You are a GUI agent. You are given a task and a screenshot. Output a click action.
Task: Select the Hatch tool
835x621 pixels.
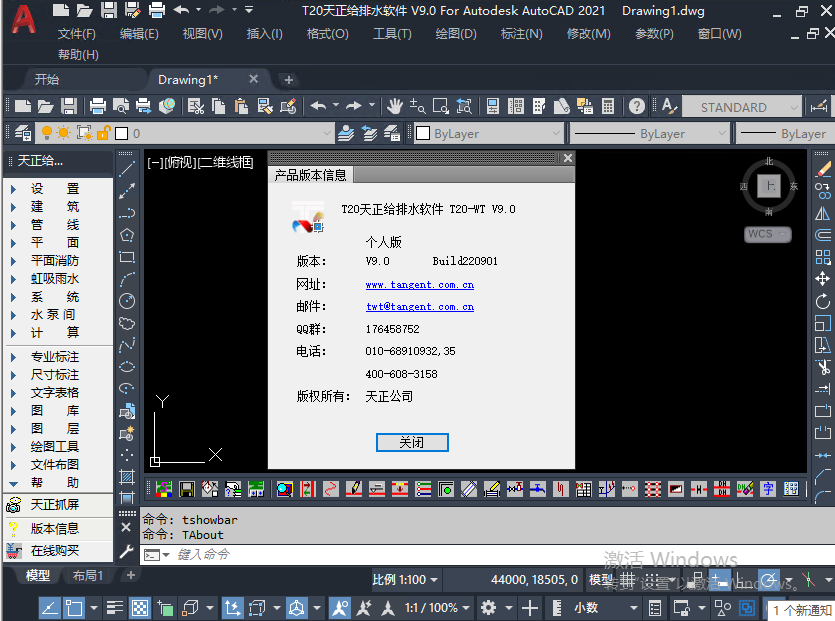[127, 477]
